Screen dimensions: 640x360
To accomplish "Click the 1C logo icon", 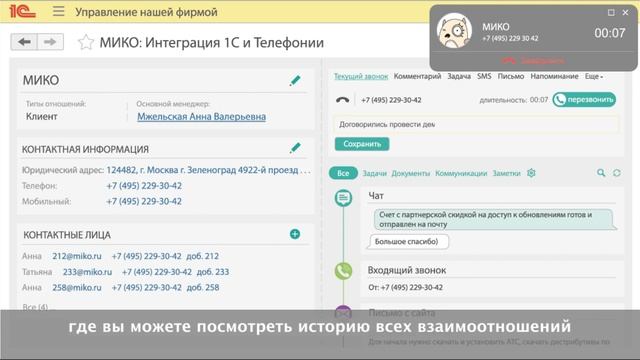I will point(22,11).
